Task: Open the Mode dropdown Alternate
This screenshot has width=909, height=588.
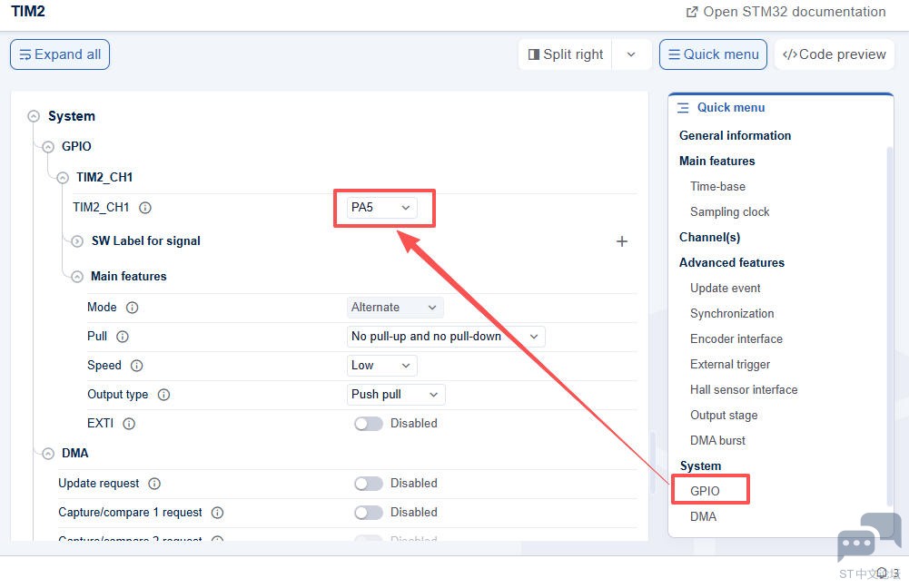Action: pos(395,307)
